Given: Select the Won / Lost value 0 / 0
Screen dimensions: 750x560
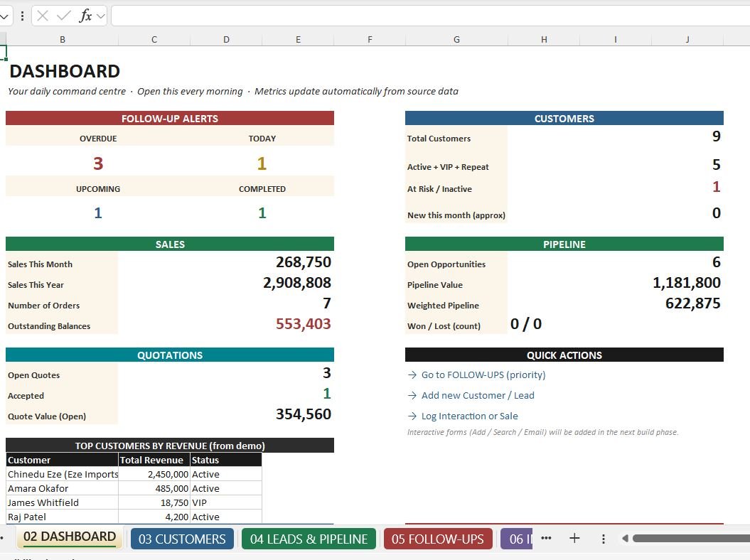Looking at the screenshot, I should 525,324.
